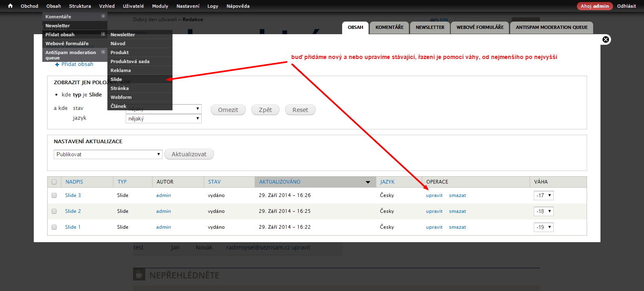Toggle the select-all checkbox in table header
The height and width of the screenshot is (291, 644).
(54, 182)
